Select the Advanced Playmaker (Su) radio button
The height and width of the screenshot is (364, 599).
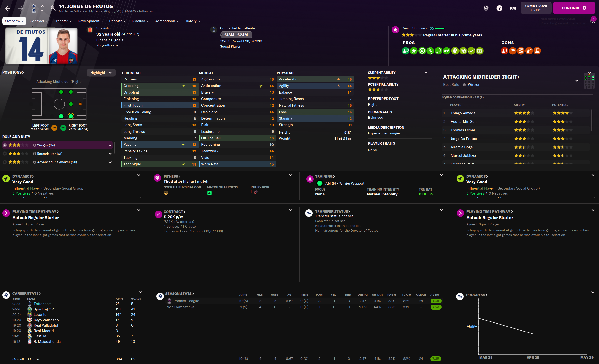pos(5,162)
